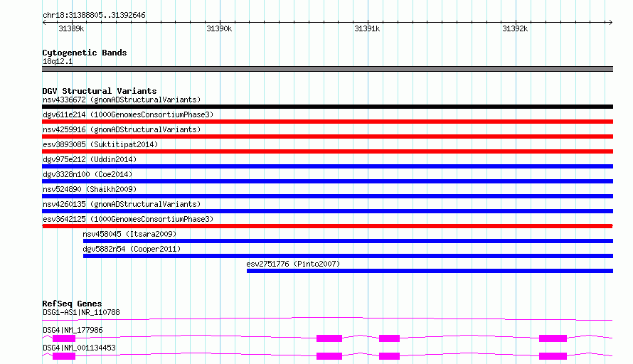
Task: Open variant nsv4259916 gnomADStructuralVariants
Action: point(327,136)
